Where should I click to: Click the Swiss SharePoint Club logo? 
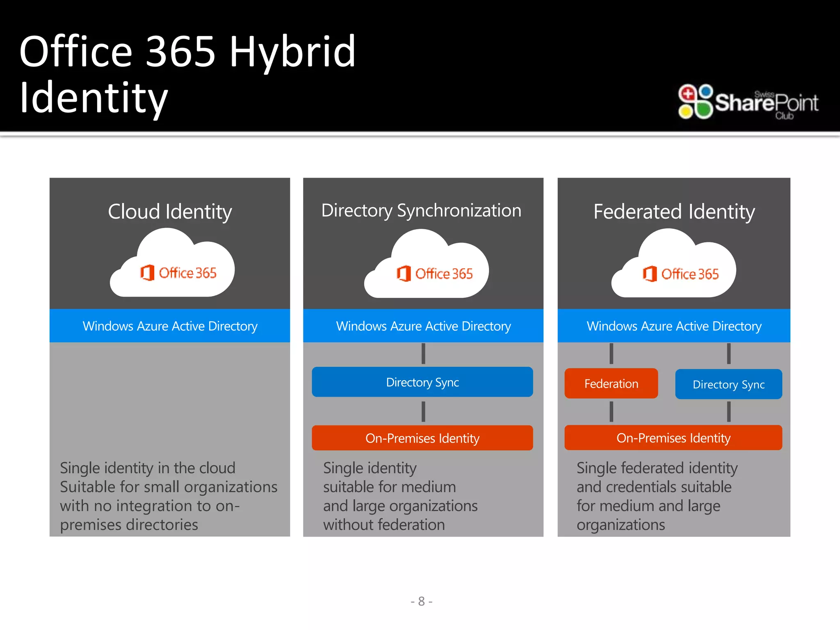point(748,102)
